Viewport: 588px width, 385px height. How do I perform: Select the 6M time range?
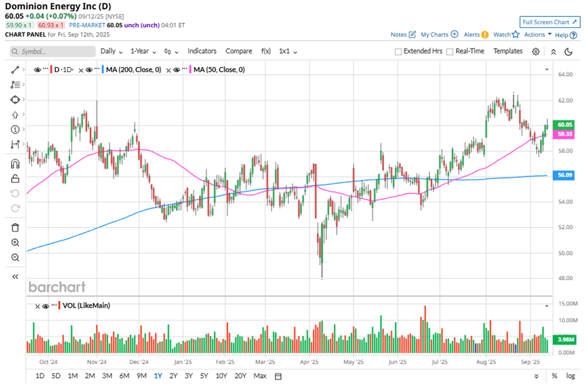click(x=124, y=376)
